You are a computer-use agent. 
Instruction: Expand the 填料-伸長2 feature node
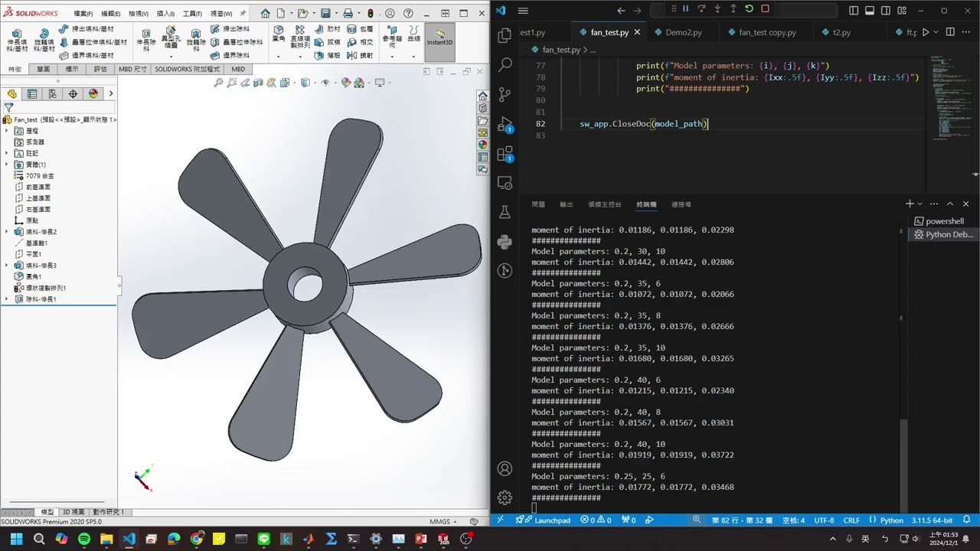(7, 232)
